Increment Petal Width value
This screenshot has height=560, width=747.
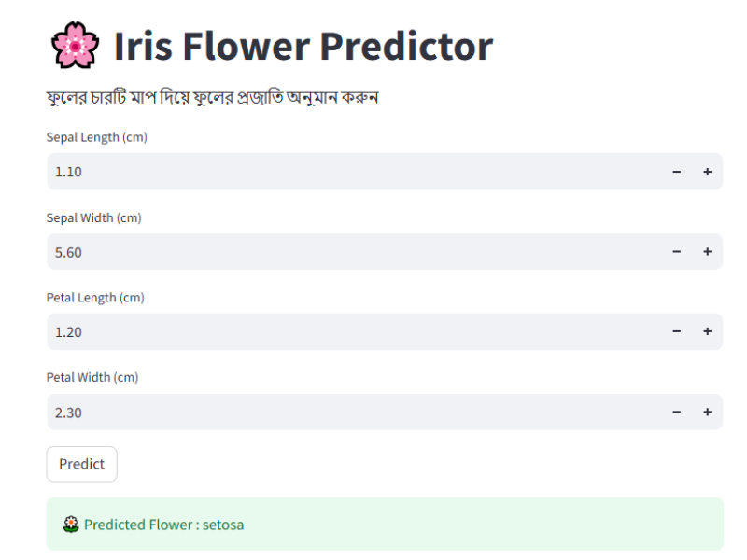pos(707,412)
